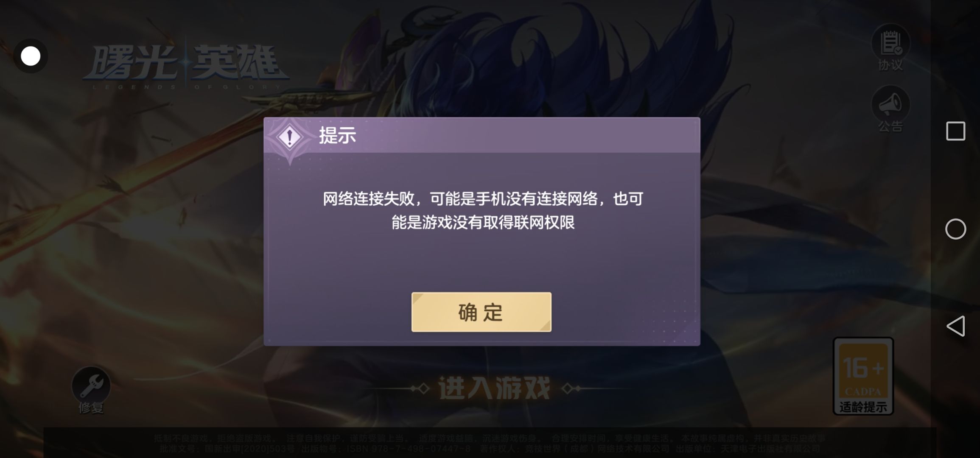Click the 批准文号 ISBN license line
This screenshot has width=980, height=458.
pos(490,449)
